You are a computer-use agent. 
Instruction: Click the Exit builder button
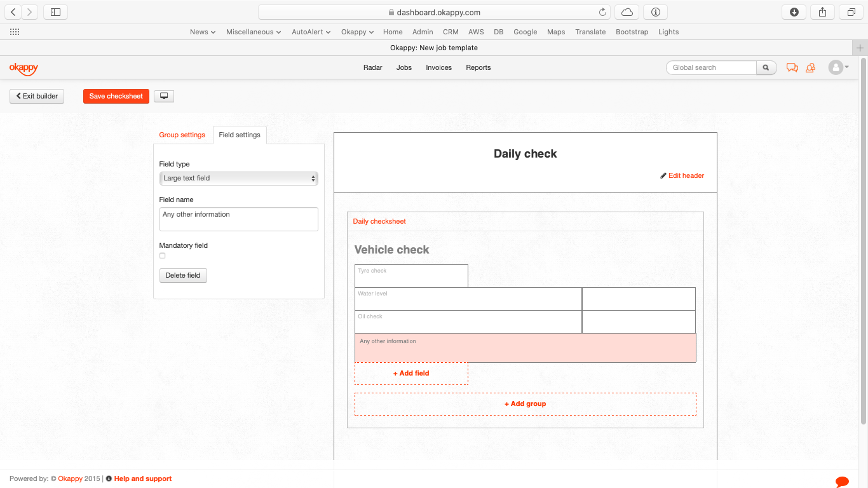(x=37, y=96)
